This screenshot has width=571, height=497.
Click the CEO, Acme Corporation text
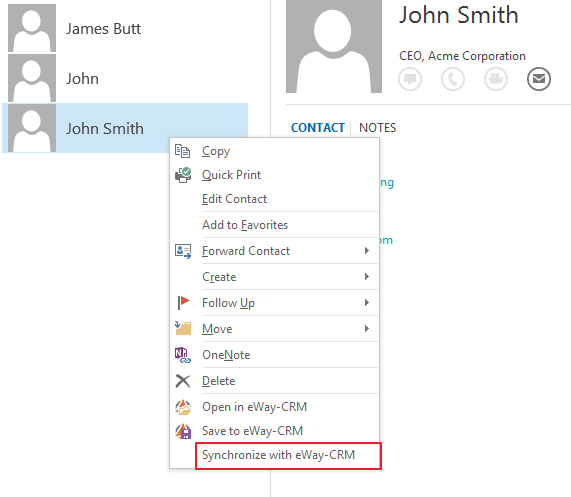[x=462, y=56]
